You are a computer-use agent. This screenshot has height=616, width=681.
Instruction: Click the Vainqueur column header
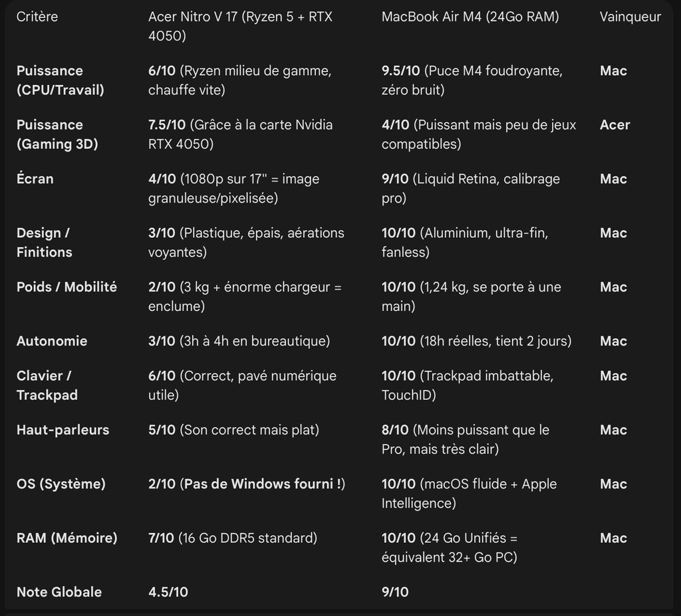(x=630, y=17)
